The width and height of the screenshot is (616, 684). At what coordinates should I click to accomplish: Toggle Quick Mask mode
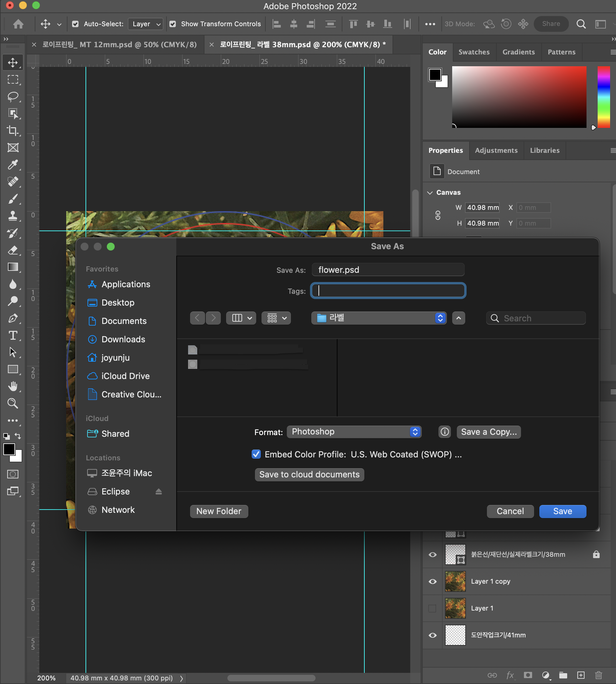(13, 474)
